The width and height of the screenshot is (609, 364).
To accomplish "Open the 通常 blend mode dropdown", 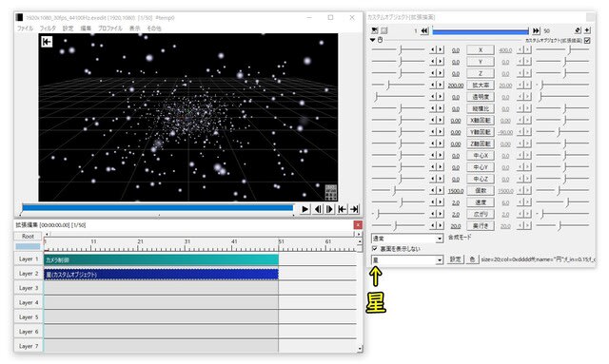I will pyautogui.click(x=407, y=239).
